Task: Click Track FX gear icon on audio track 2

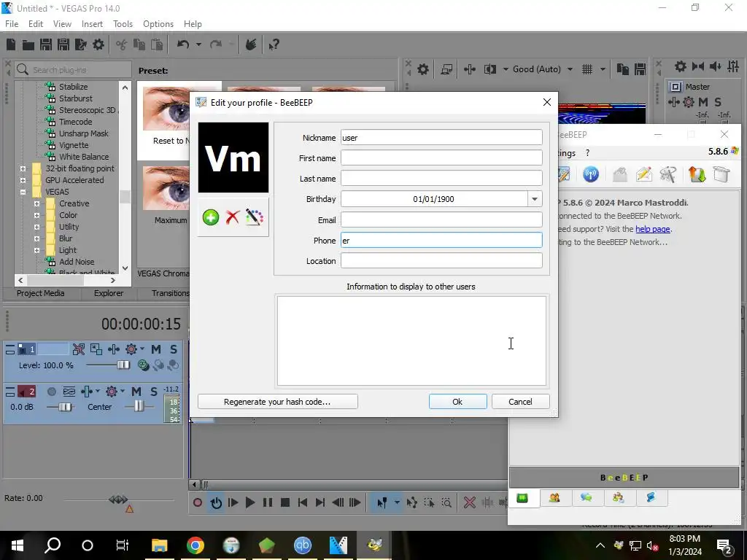Action: (112, 392)
